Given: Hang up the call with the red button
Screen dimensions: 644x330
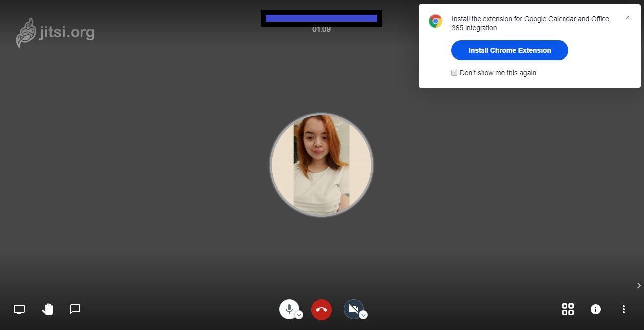Looking at the screenshot, I should [x=322, y=309].
